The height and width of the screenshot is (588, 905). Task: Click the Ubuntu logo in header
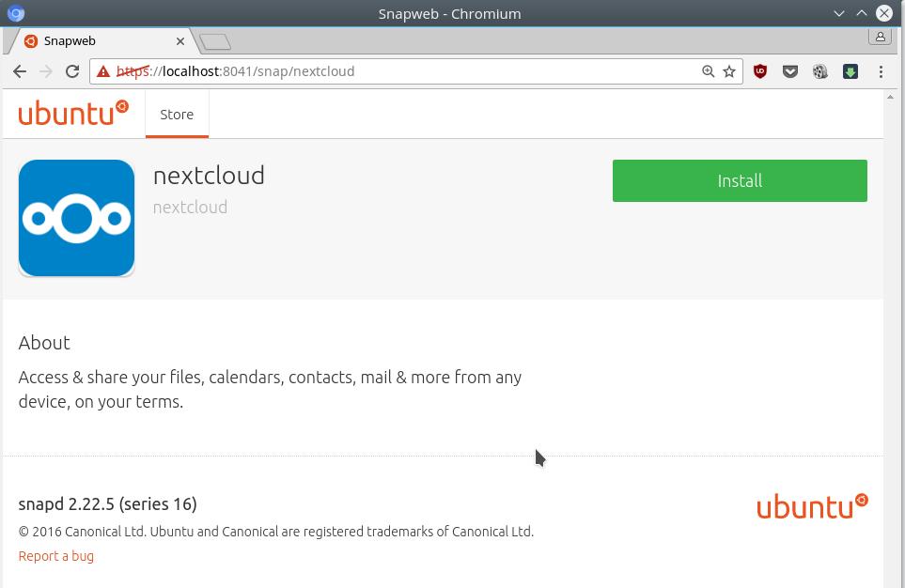pos(73,113)
